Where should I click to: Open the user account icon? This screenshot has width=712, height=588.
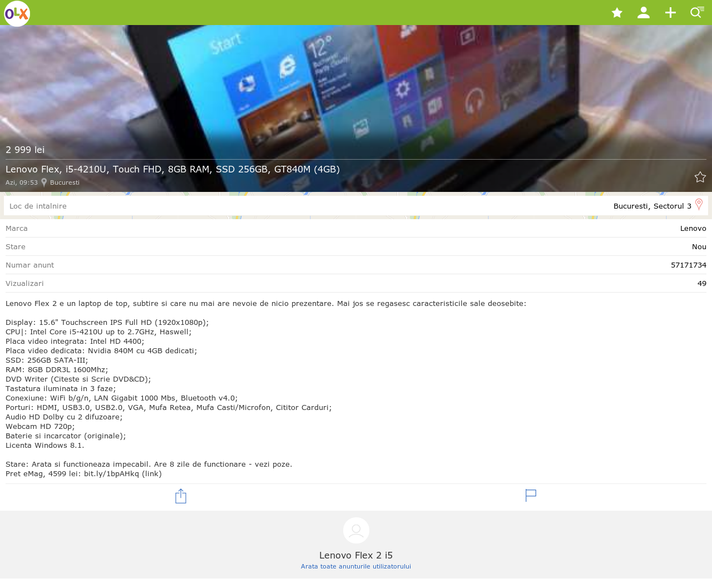tap(644, 13)
